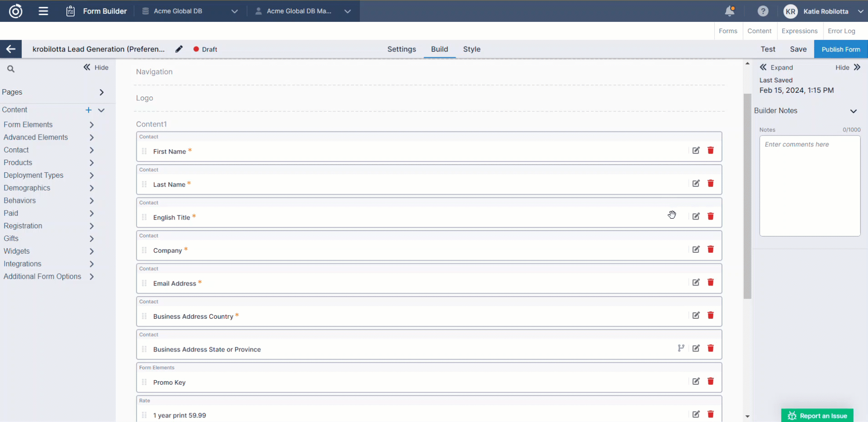The width and height of the screenshot is (868, 422).
Task: Delete the Promo Key element
Action: click(x=711, y=382)
